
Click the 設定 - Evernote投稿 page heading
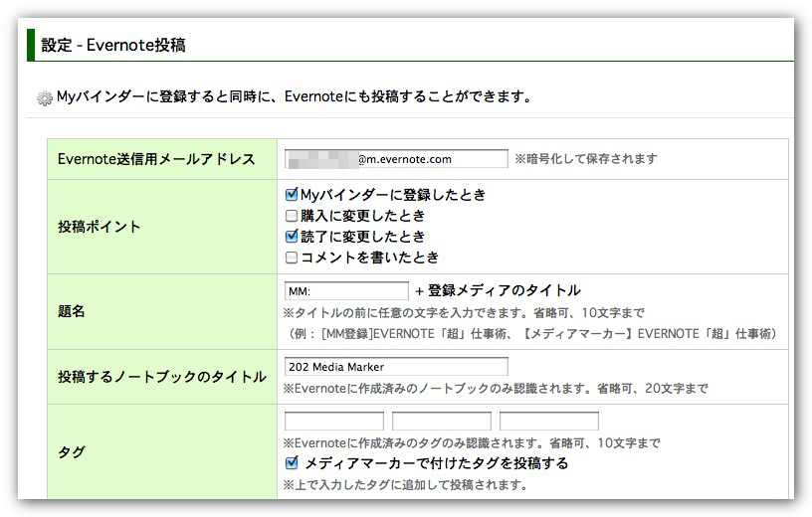(x=113, y=45)
